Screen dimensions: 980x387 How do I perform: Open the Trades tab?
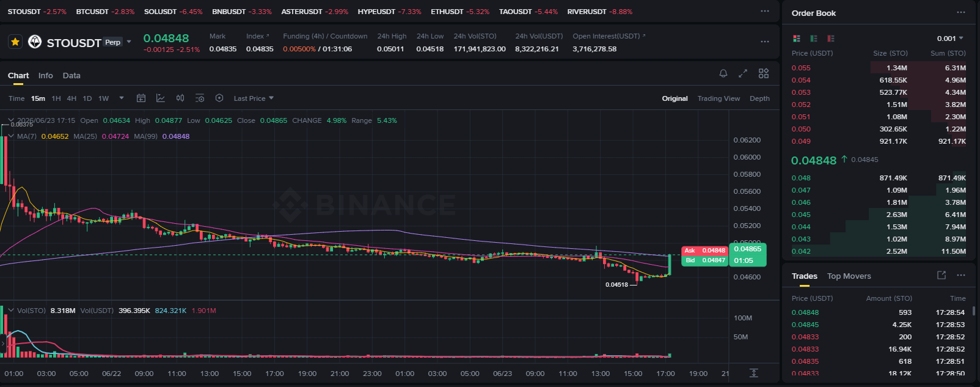[805, 276]
